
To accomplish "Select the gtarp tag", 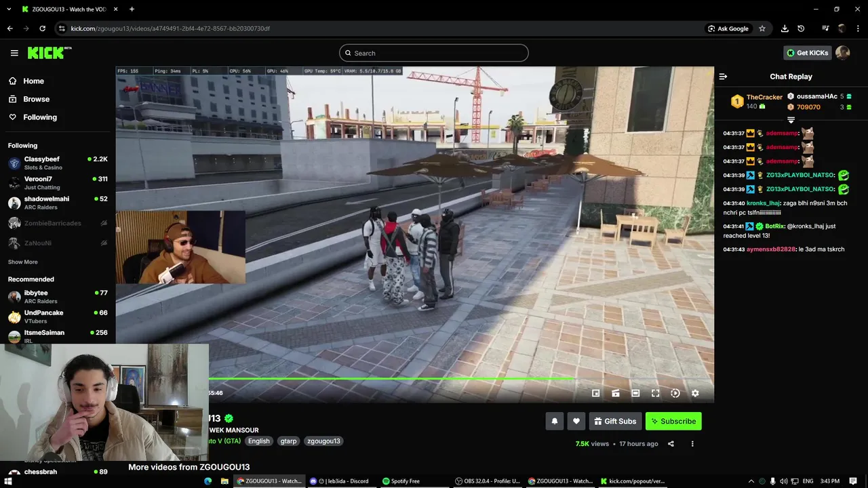I will coord(288,441).
